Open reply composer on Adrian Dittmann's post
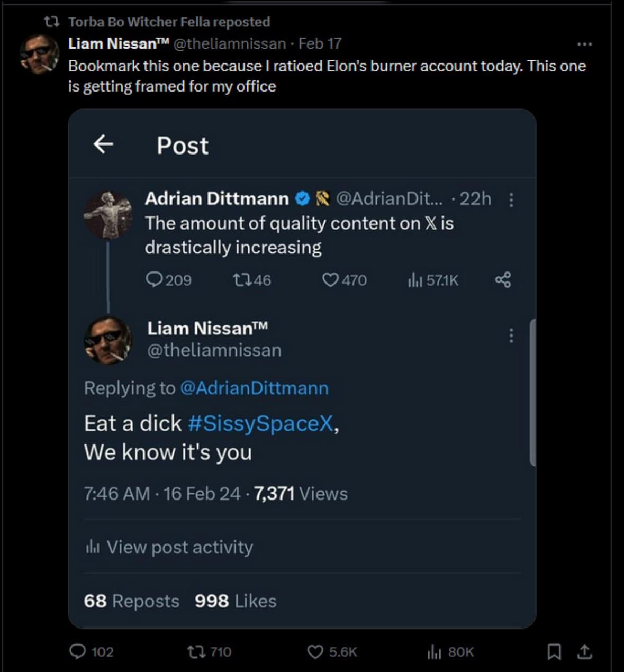This screenshot has width=624, height=672. pos(155,280)
